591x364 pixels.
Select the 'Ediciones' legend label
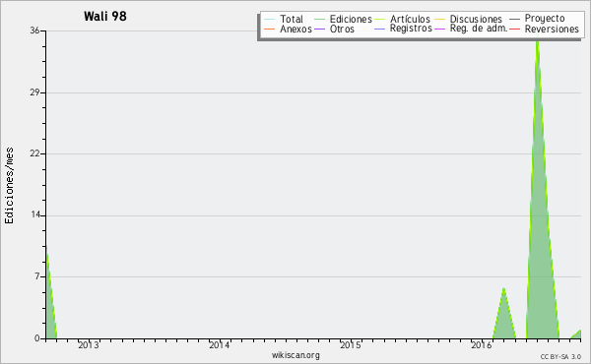pyautogui.click(x=351, y=19)
